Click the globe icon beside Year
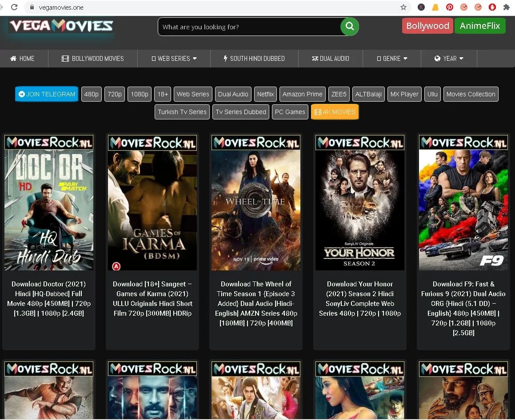 pyautogui.click(x=437, y=59)
